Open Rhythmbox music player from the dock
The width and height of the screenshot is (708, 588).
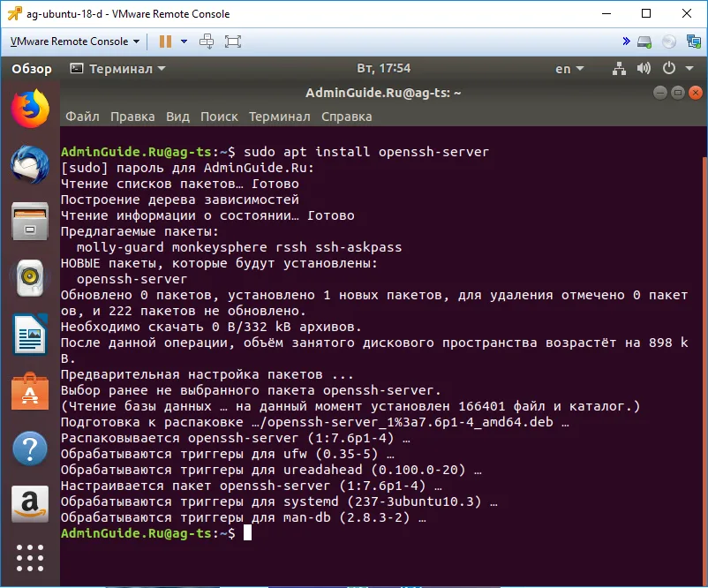click(x=30, y=278)
